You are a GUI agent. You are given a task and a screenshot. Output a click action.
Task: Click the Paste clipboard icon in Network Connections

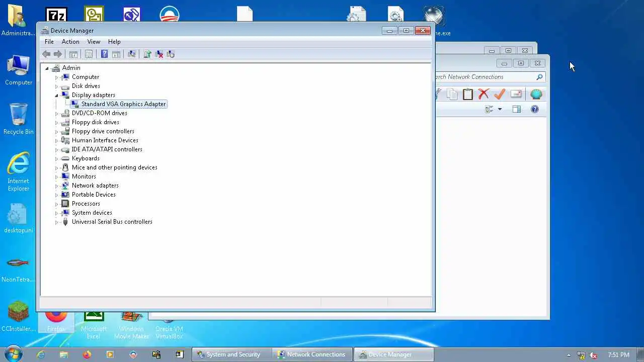tap(468, 94)
